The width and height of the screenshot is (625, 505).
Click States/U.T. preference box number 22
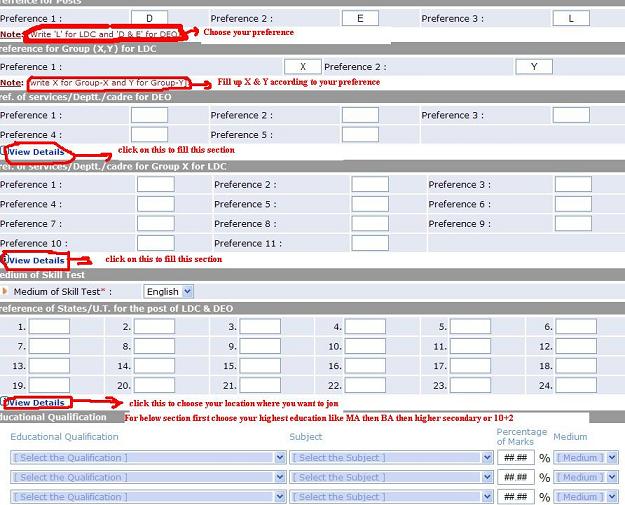pyautogui.click(x=365, y=385)
